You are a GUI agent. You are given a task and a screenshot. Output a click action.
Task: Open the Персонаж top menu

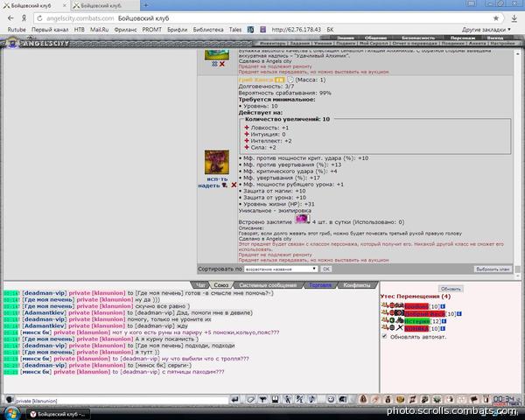coord(462,38)
